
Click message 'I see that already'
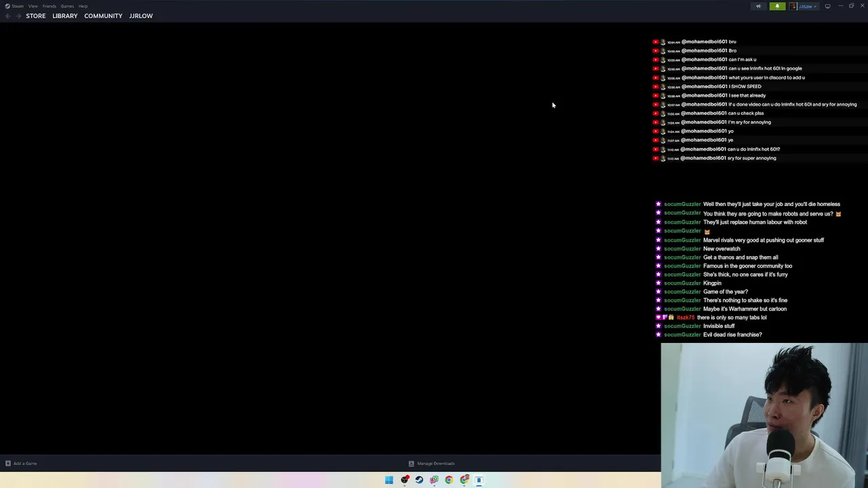click(747, 96)
